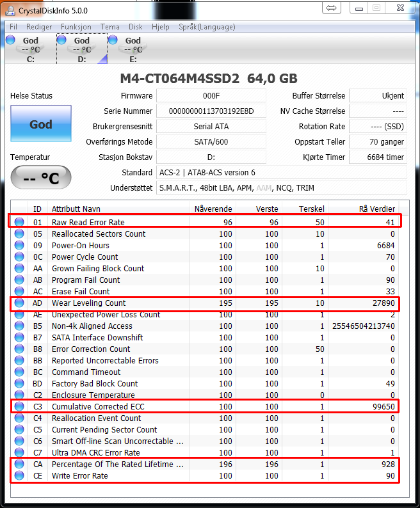Viewport: 420px width, 508px height.
Task: Click the Firmware value 000F field
Action: coord(211,95)
